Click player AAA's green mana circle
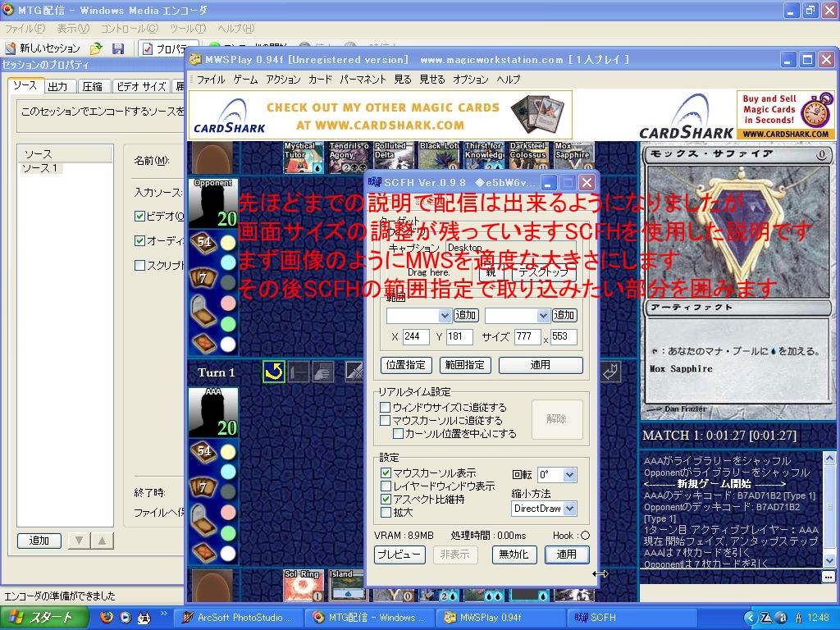The height and width of the screenshot is (630, 840). [x=228, y=533]
